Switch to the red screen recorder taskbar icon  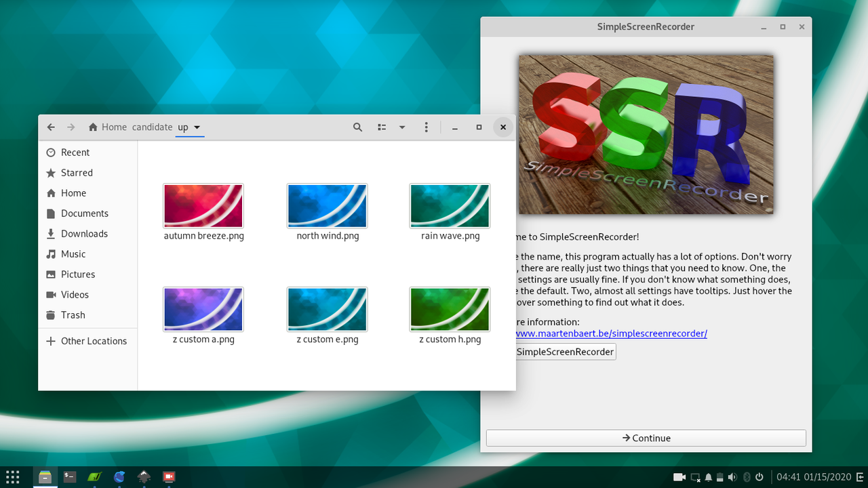point(169,476)
